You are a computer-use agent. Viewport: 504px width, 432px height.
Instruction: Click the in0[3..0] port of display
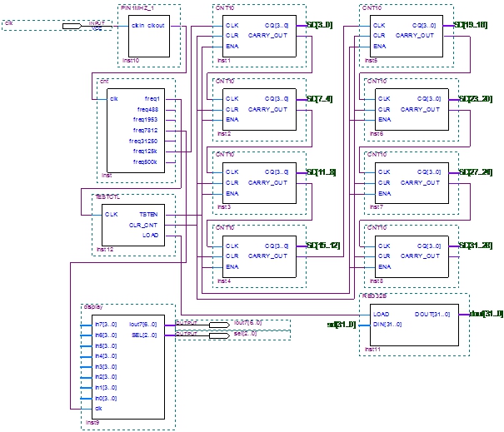(x=106, y=398)
